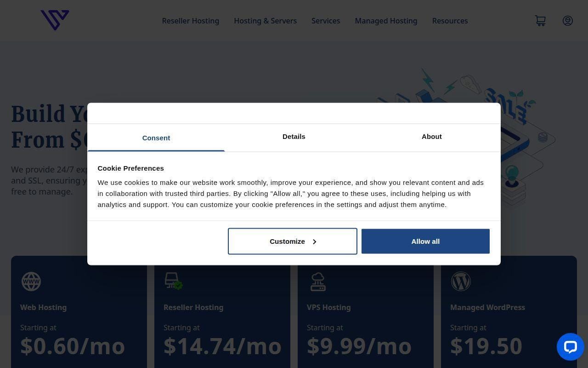Click the Reseller Hosting server icon
This screenshot has width=588, height=368.
tap(174, 281)
